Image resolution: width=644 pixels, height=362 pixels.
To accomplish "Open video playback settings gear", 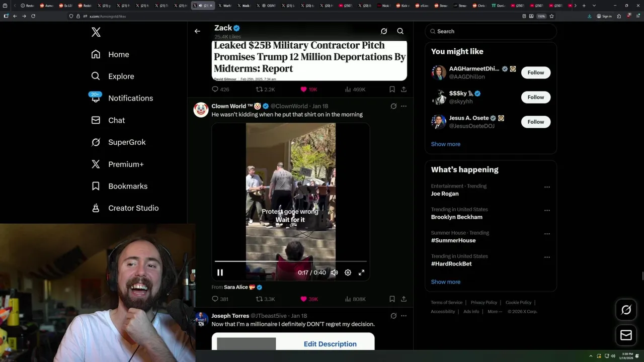I will click(348, 273).
